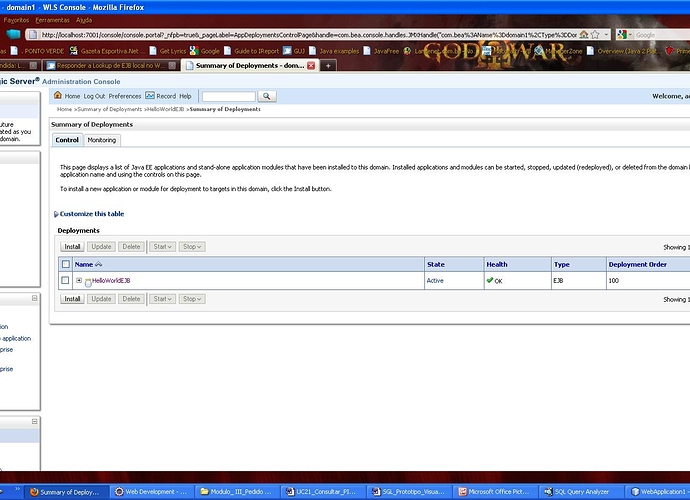
Task: Click the Get Lyrics bookmark
Action: point(168,51)
